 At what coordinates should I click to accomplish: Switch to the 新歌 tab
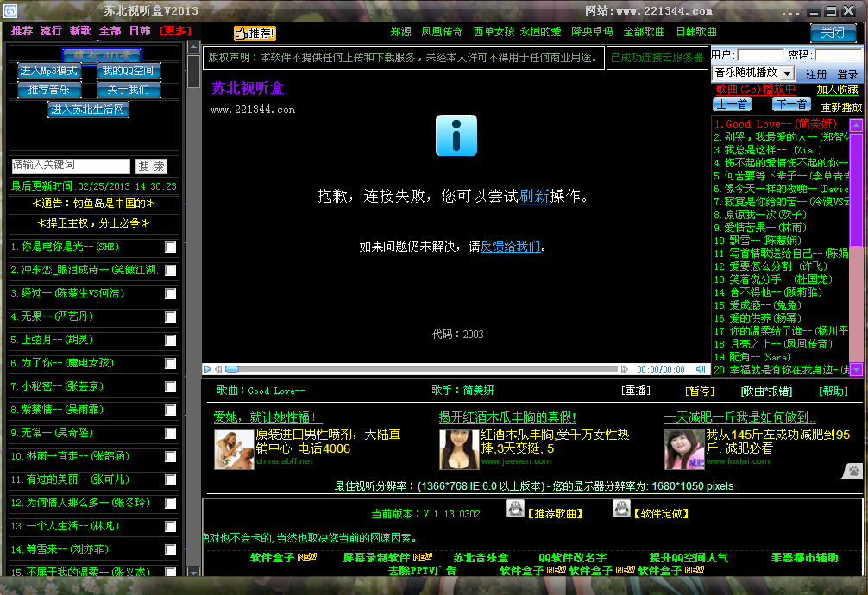click(x=80, y=31)
